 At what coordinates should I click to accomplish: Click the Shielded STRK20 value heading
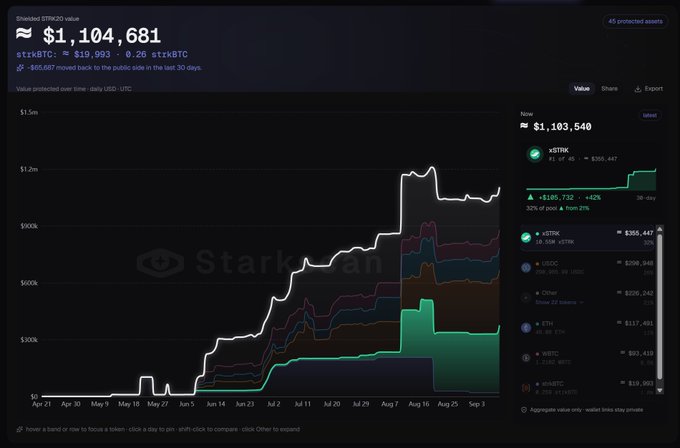pos(48,19)
